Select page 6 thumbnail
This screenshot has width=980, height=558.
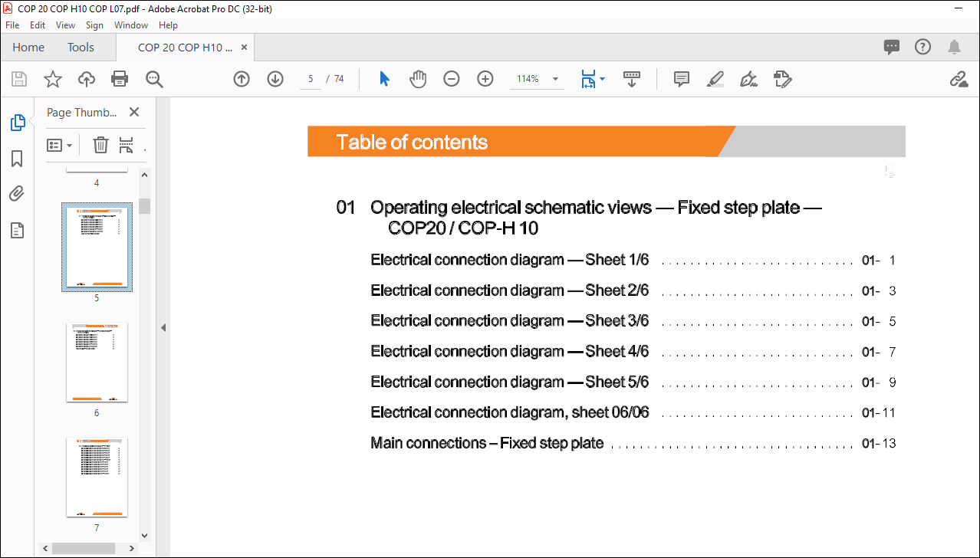click(x=97, y=362)
